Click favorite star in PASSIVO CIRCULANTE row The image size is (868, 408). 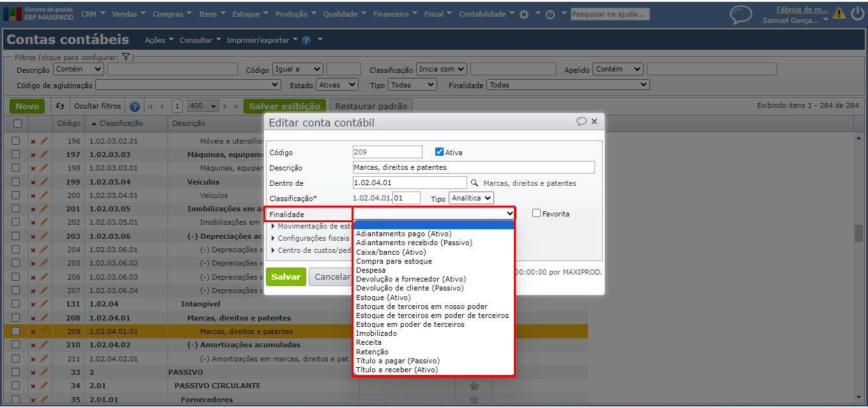point(474,386)
